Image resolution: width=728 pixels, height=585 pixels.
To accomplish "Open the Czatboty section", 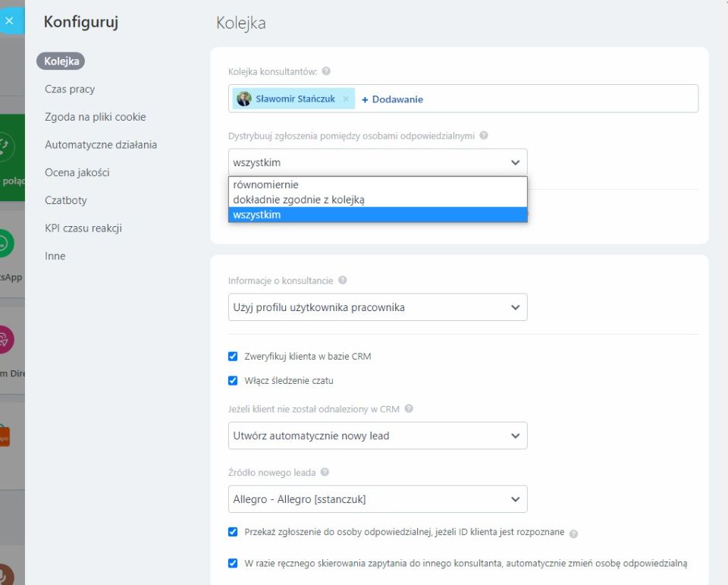I will (x=66, y=200).
